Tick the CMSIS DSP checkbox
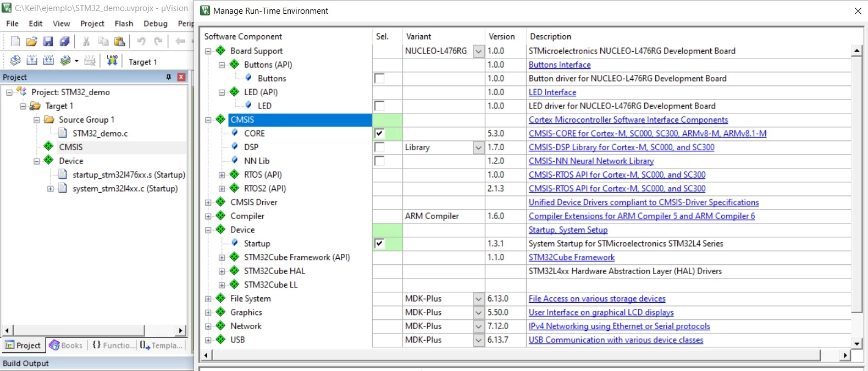The width and height of the screenshot is (868, 371). click(379, 147)
